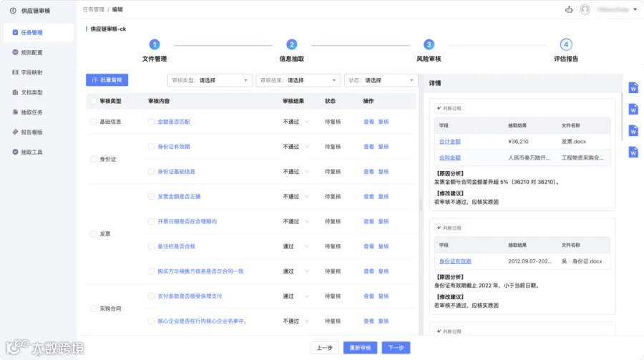Image resolution: width=644 pixels, height=360 pixels.
Task: Open the 审核结果 filter dropdown
Action: click(298, 81)
